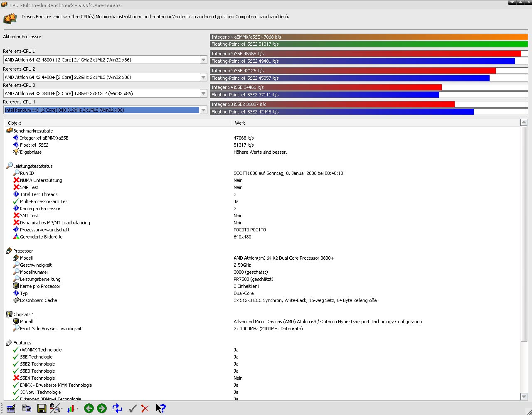Click the bar chart toolbar icon
This screenshot has height=415, width=532.
[71, 409]
